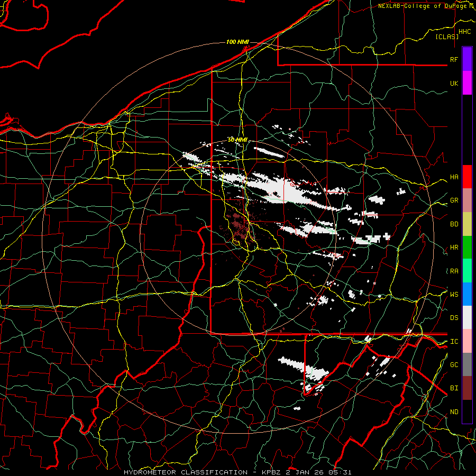This screenshot has height=476, width=476.
Task: Click the 'NEXLAB-College of DuPage' credit text
Action: tap(423, 6)
